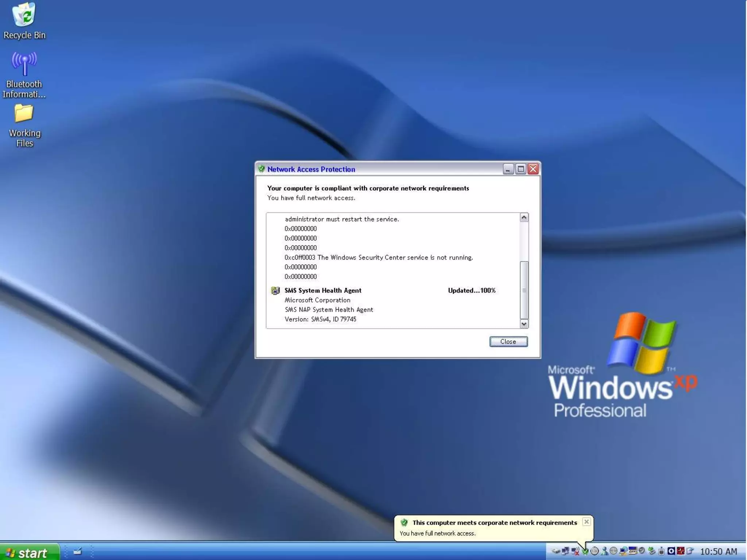747x560 pixels.
Task: Open the Working Files folder icon
Action: pyautogui.click(x=24, y=114)
